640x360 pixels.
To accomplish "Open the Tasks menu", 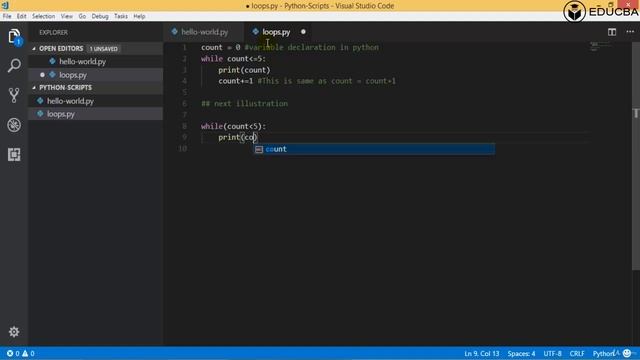I will [121, 16].
